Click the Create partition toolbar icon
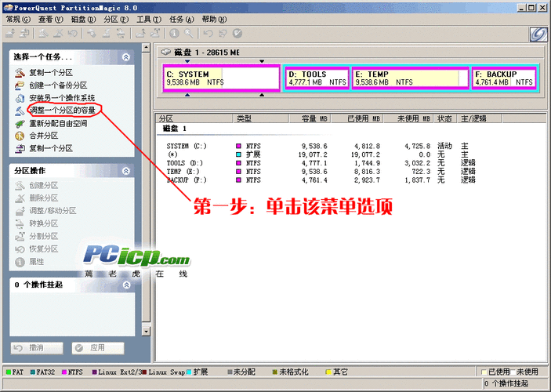This screenshot has height=392, width=551. (43, 34)
